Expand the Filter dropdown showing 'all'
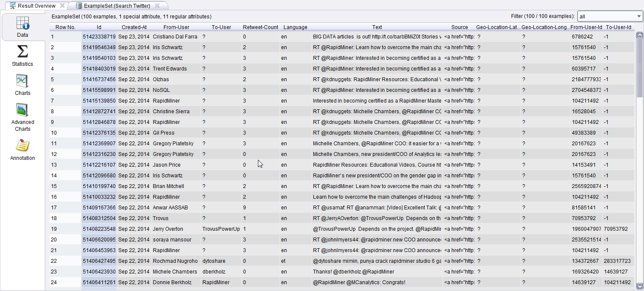The width and height of the screenshot is (644, 291). click(x=609, y=17)
